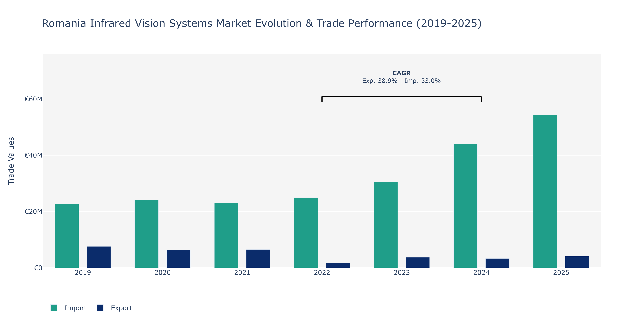Click the €20M axis label
Image resolution: width=644 pixels, height=322 pixels.
coord(33,211)
